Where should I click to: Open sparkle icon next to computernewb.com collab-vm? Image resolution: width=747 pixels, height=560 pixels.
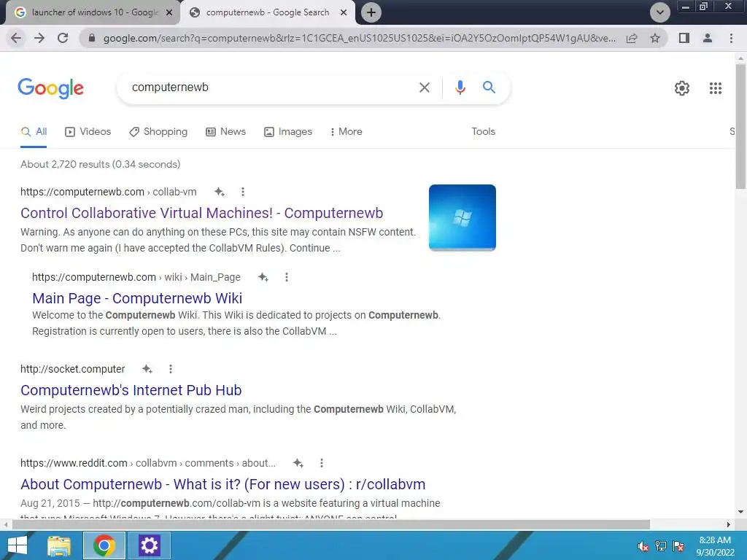tap(219, 192)
